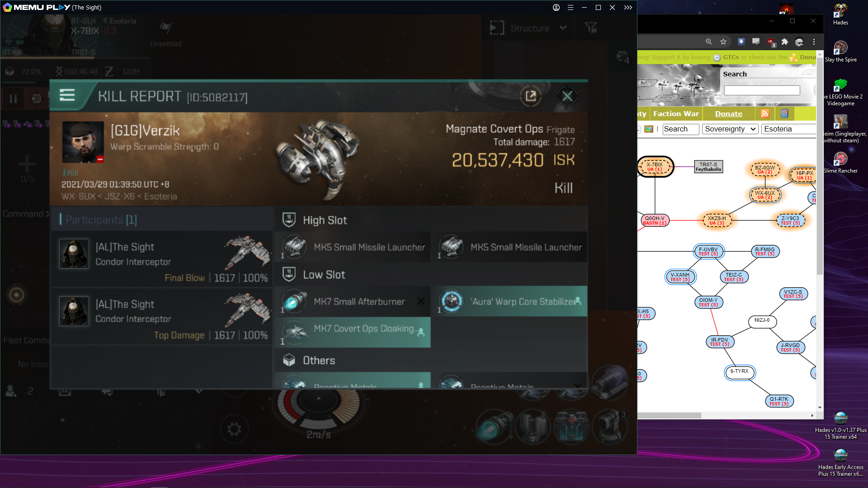Click the hamburger menu icon in Kill Report
This screenshot has width=868, height=488.
tap(67, 95)
